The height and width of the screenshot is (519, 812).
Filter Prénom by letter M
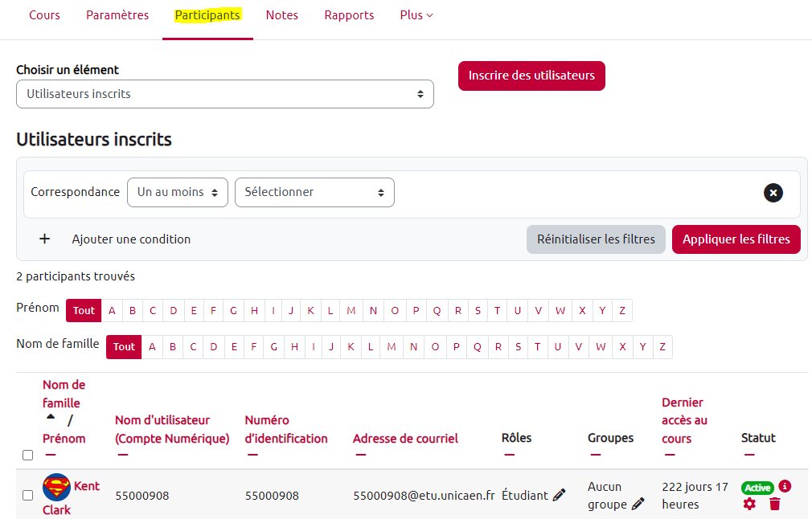[351, 311]
